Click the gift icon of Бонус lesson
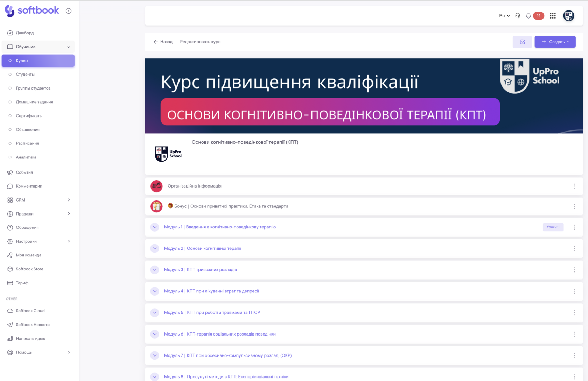The width and height of the screenshot is (588, 381). [x=156, y=206]
